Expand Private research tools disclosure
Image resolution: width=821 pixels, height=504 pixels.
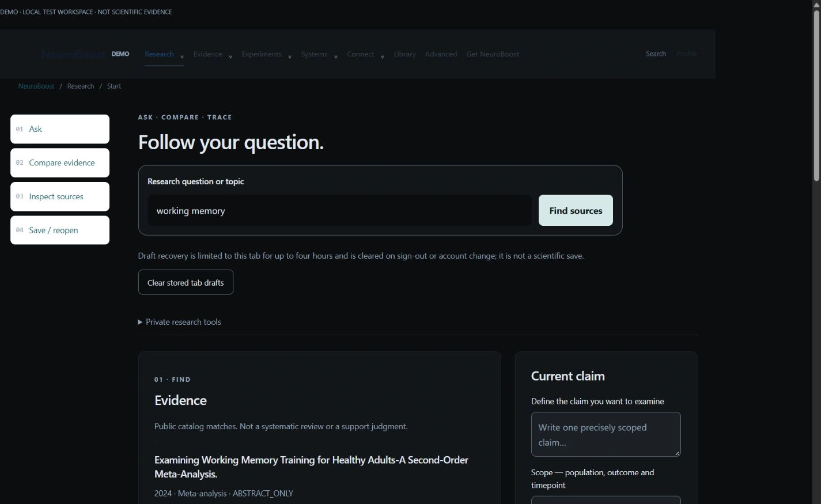(x=179, y=322)
